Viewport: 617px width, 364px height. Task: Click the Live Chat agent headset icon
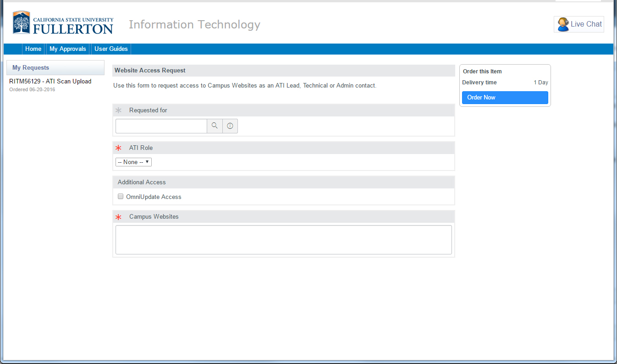563,24
